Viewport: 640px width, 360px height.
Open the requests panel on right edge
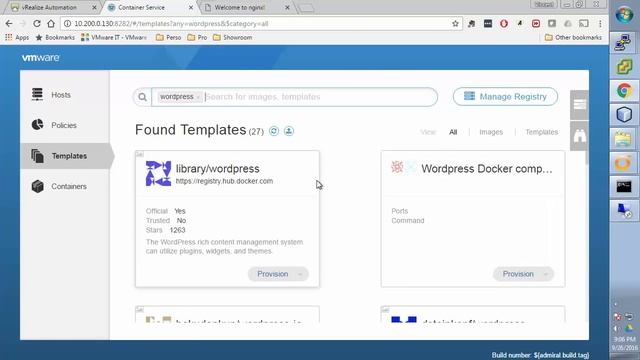[579, 105]
